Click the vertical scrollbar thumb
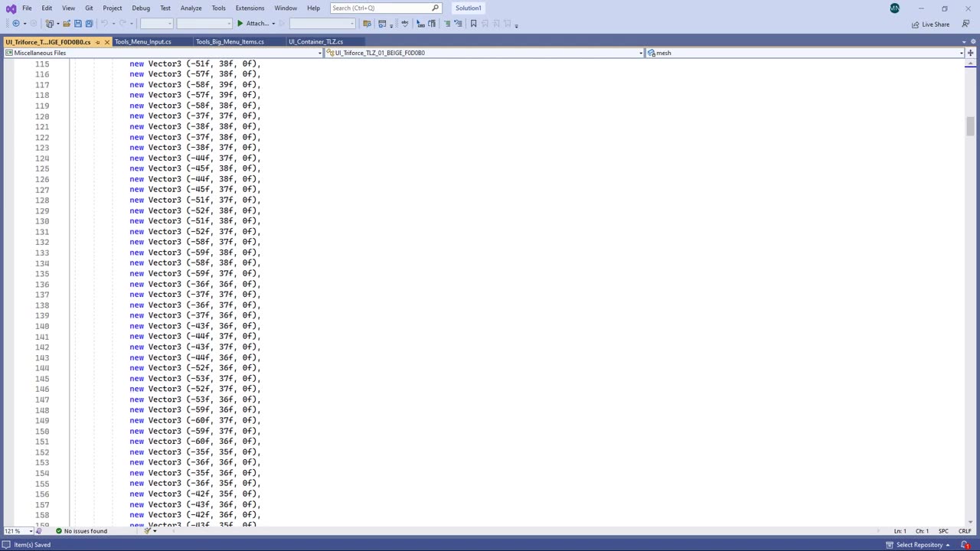The image size is (980, 551). click(970, 126)
